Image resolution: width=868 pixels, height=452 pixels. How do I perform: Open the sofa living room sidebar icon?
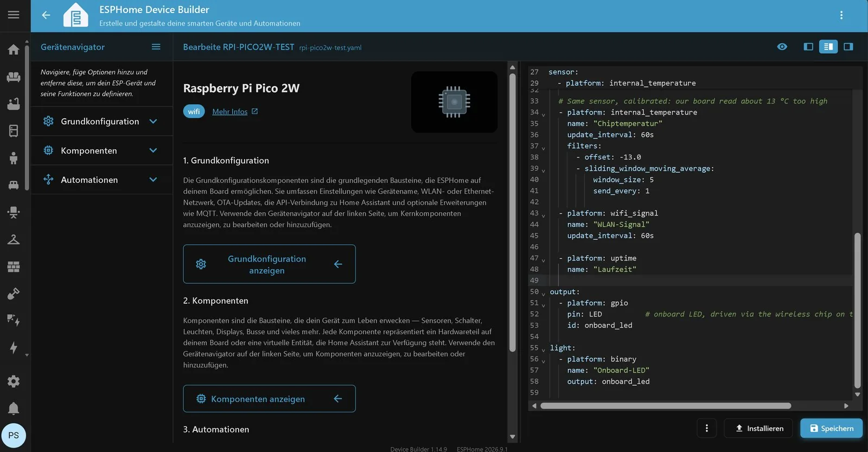click(14, 77)
